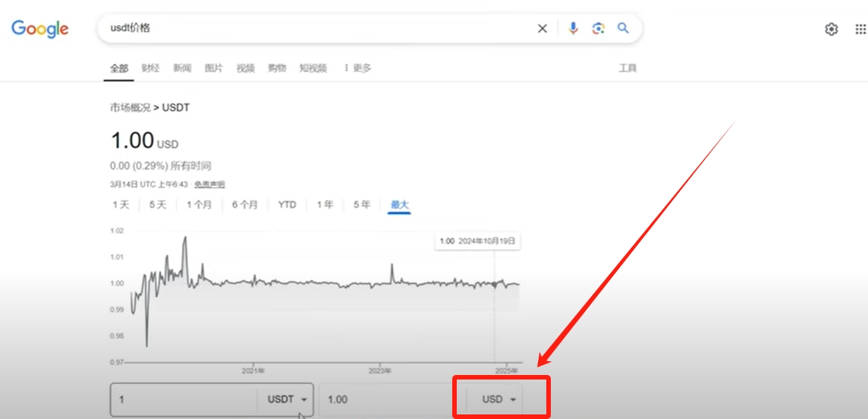Switch to the 新闻 tab

(182, 68)
